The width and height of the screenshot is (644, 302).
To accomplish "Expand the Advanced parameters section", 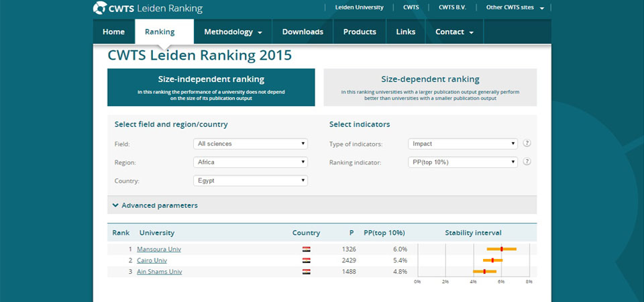I will (x=322, y=205).
